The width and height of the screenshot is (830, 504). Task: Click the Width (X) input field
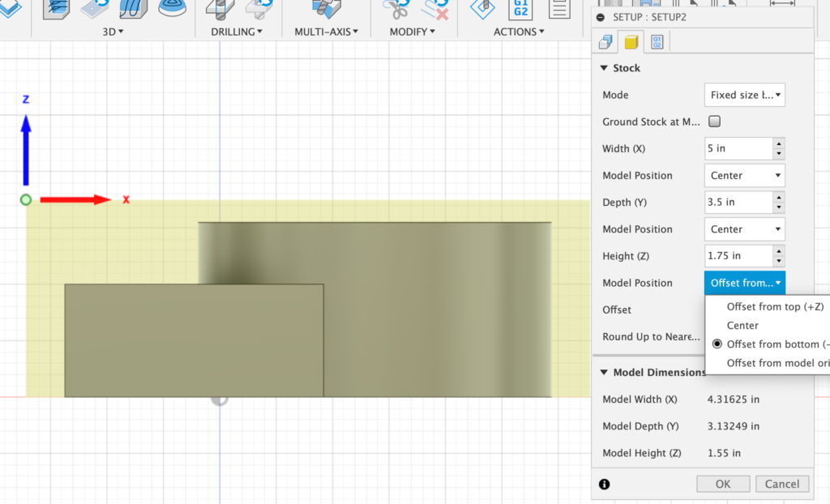point(738,148)
